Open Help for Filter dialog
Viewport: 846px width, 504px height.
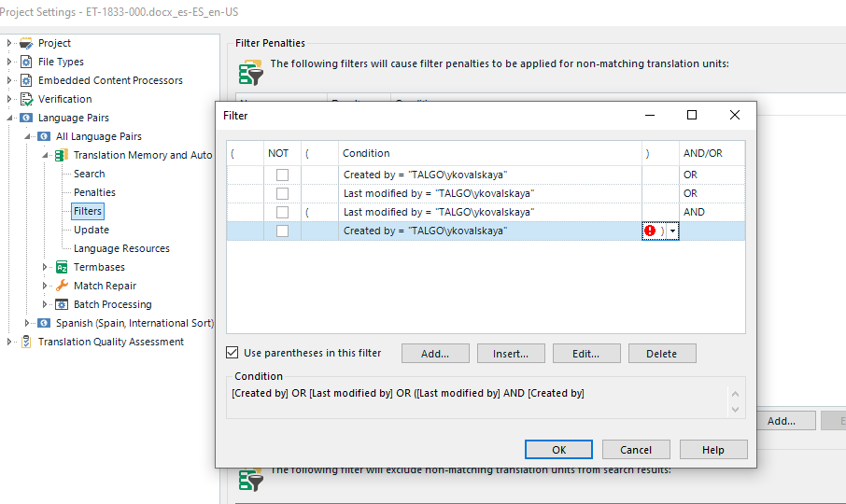click(713, 450)
